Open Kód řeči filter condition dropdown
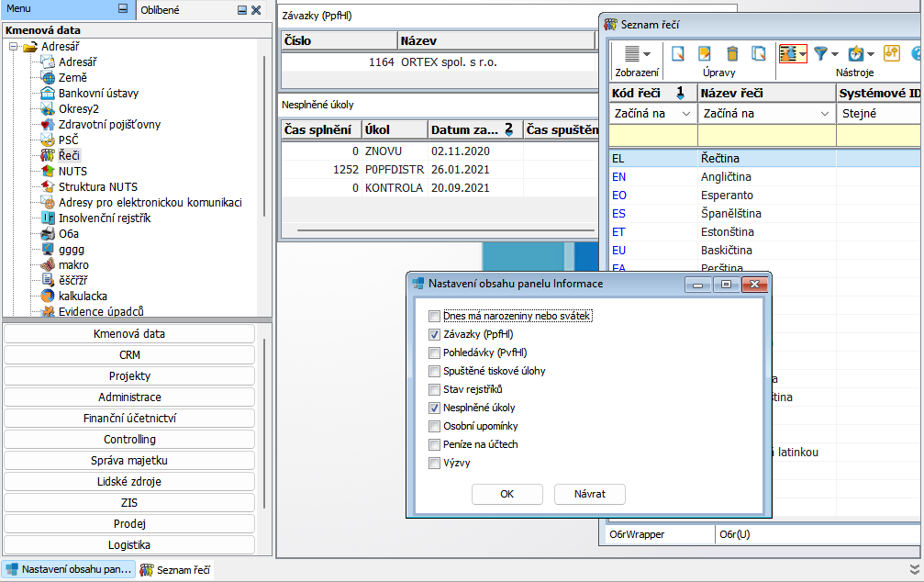 685,115
